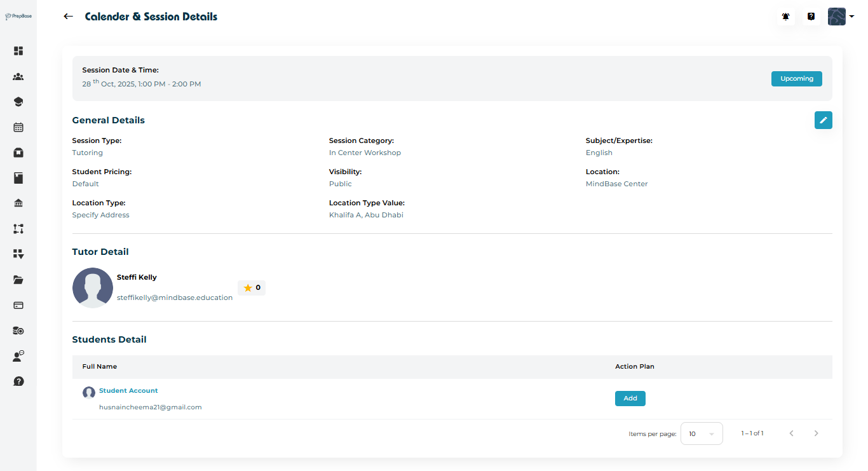Click Steffi Kelly's tutor avatar

pyautogui.click(x=93, y=288)
